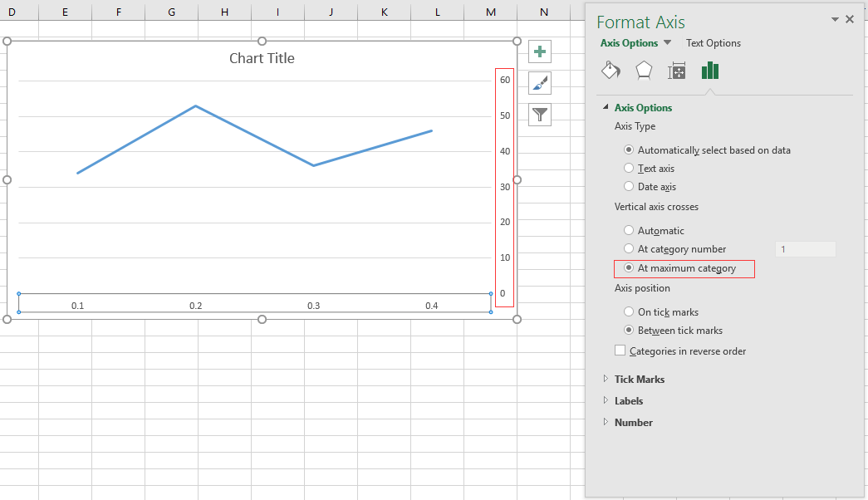Select the Text axis radio button
The height and width of the screenshot is (500, 868).
(x=629, y=168)
